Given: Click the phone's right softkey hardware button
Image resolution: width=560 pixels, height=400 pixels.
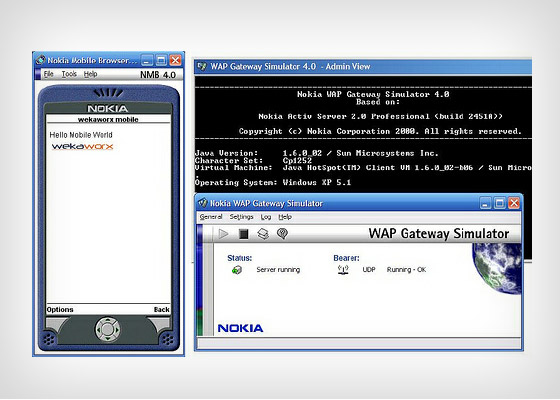Looking at the screenshot, I should [x=160, y=324].
